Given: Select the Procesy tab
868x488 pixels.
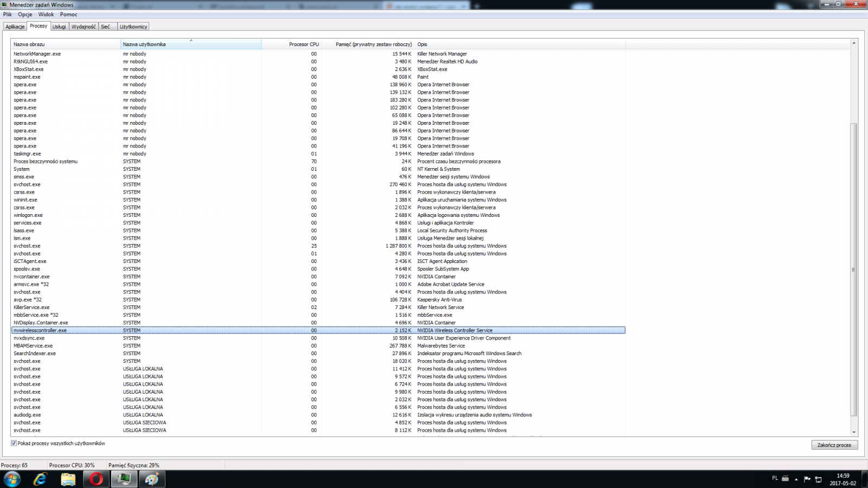Looking at the screenshot, I should pos(39,26).
